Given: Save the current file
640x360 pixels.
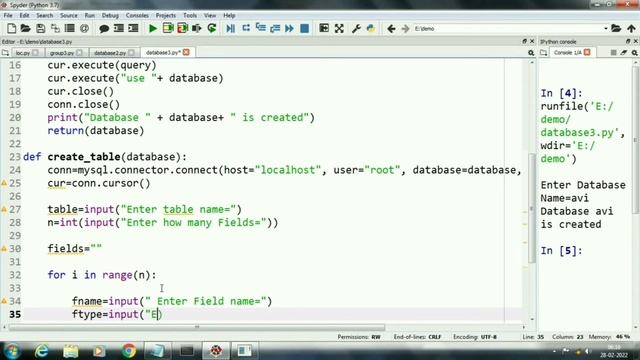Looking at the screenshot, I should pos(40,29).
